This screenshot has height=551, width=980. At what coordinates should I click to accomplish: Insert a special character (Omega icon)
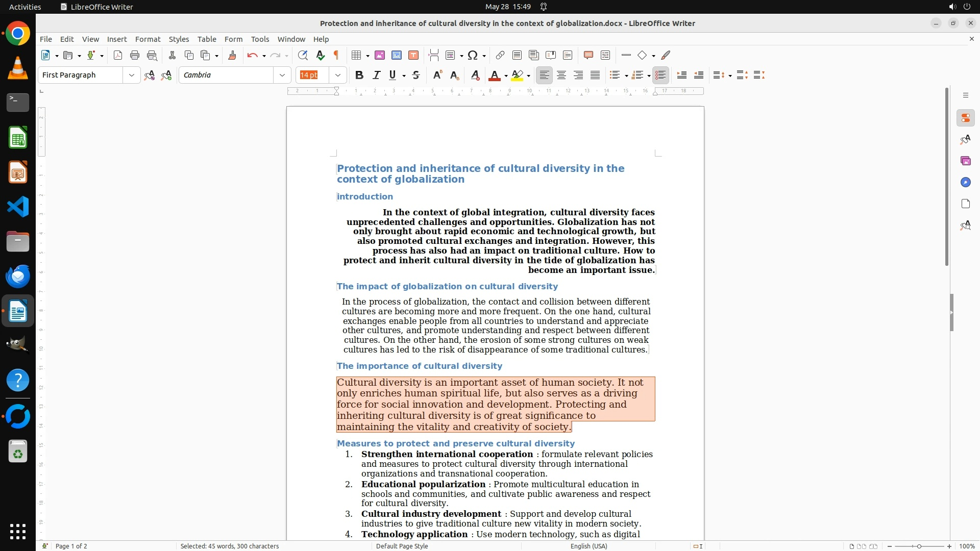coord(473,56)
